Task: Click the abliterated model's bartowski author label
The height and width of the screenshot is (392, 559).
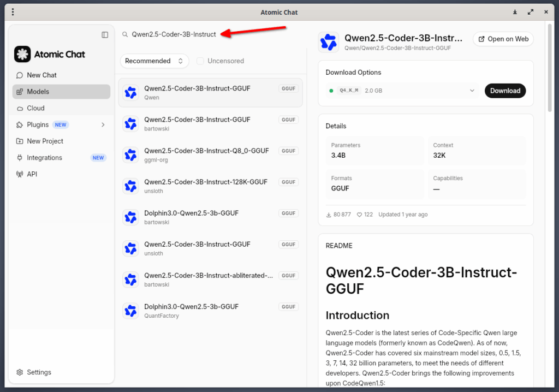Action: pyautogui.click(x=157, y=284)
